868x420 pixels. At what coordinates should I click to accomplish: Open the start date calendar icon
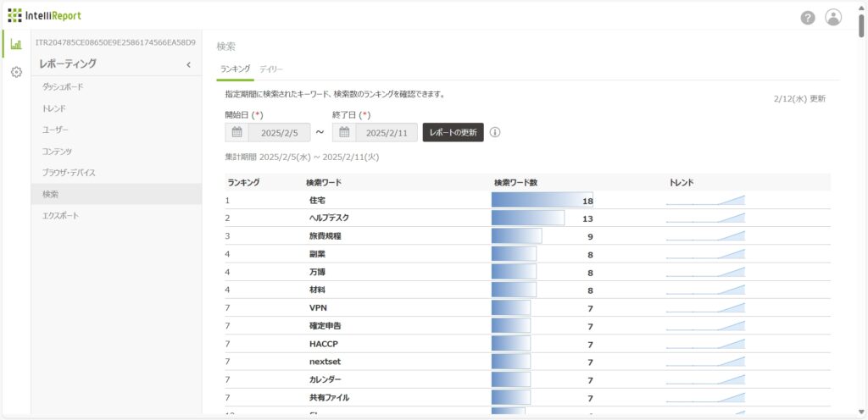click(237, 133)
